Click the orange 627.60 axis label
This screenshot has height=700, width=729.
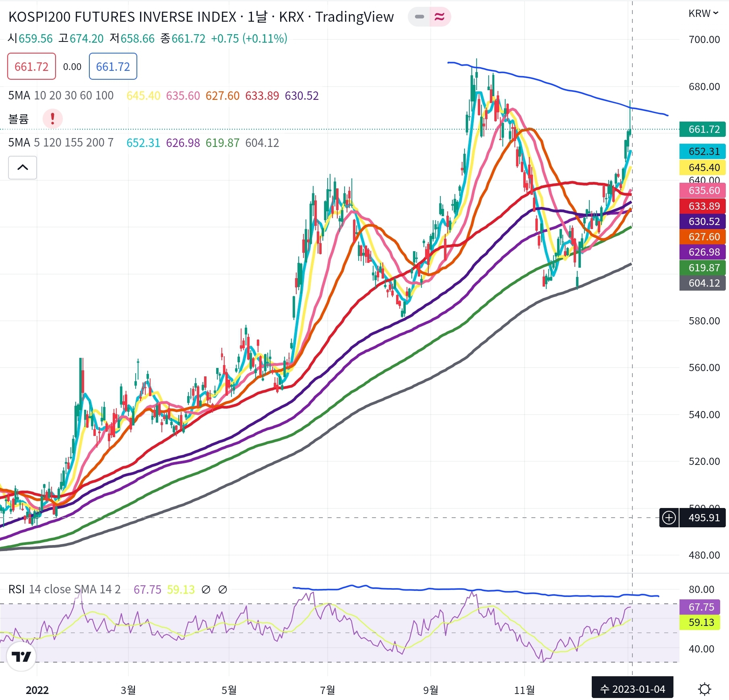coord(702,237)
